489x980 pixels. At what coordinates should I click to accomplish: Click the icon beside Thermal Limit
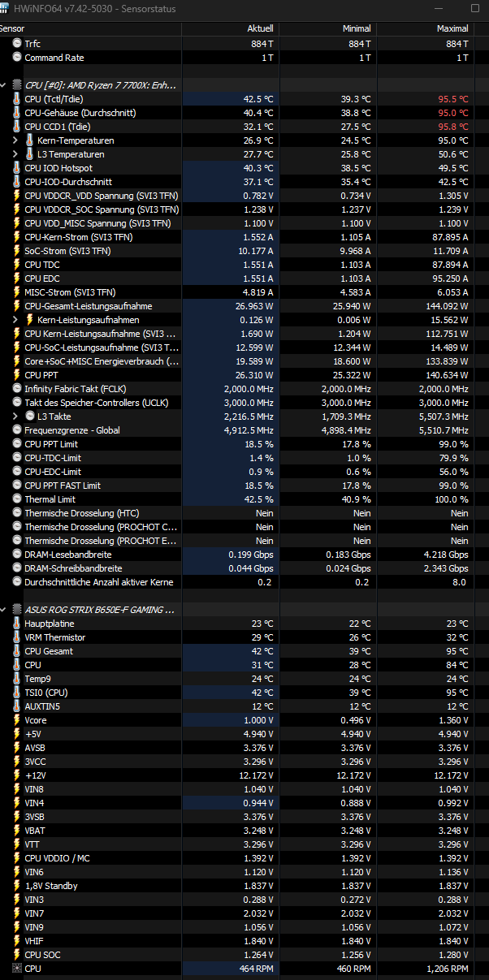point(17,499)
